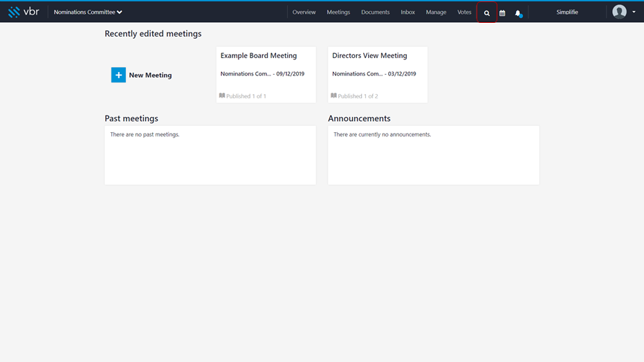The height and width of the screenshot is (362, 644).
Task: Click 'Published 1 of 2' status
Action: coord(358,96)
